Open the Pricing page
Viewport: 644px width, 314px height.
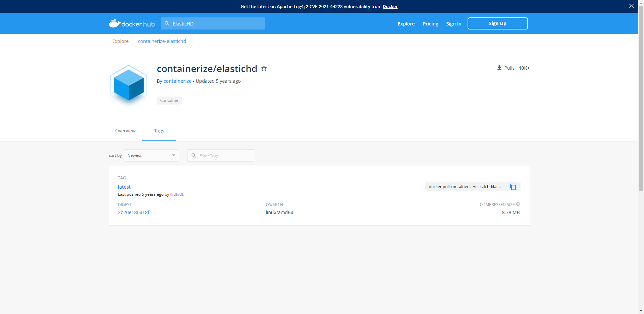pyautogui.click(x=431, y=24)
